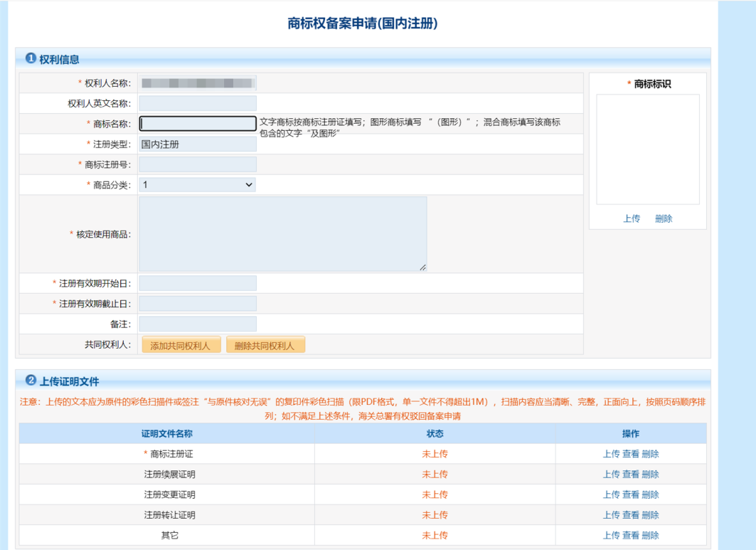
Task: Upload the 注册转让证明 file
Action: pos(611,515)
